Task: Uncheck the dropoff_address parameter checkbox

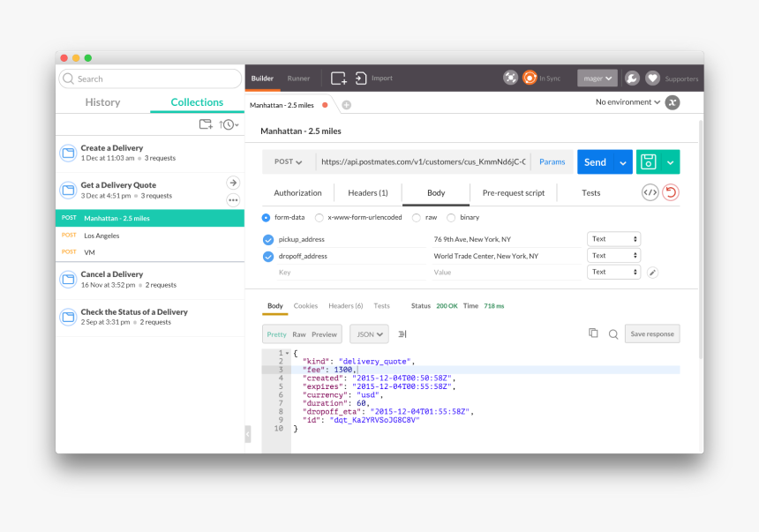Action: [x=268, y=257]
